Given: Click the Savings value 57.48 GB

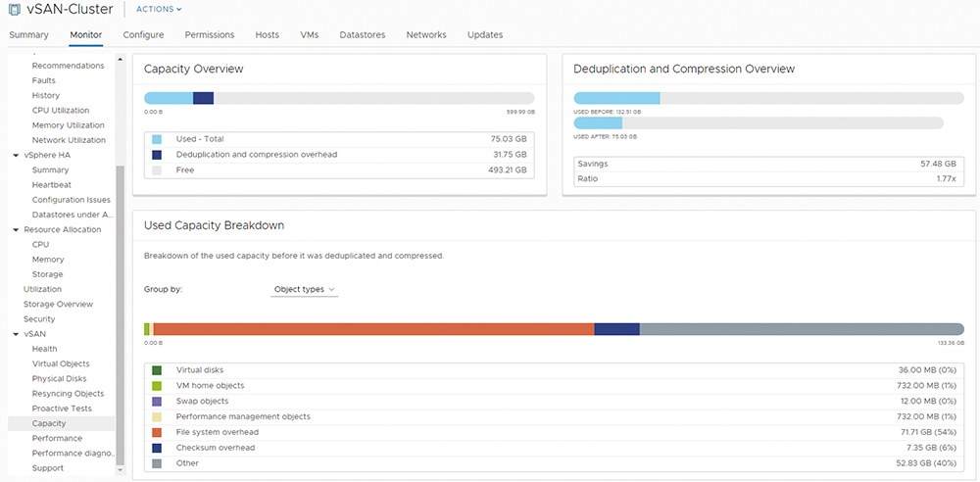Looking at the screenshot, I should point(938,164).
